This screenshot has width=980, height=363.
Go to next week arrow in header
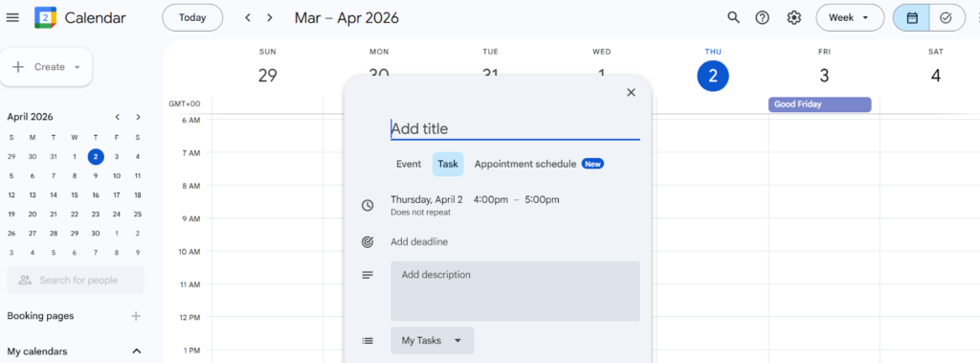269,17
